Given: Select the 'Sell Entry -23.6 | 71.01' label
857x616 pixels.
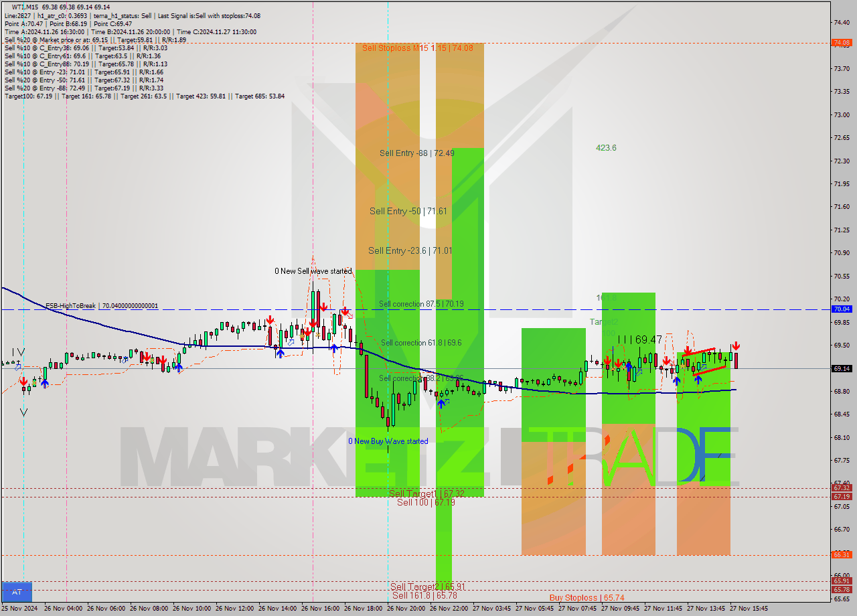Looking at the screenshot, I should point(410,251).
